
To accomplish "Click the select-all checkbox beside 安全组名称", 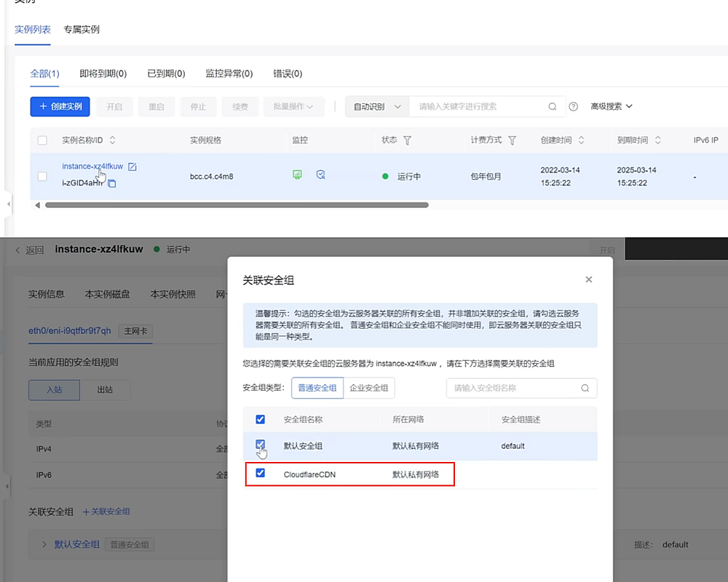I will (260, 420).
